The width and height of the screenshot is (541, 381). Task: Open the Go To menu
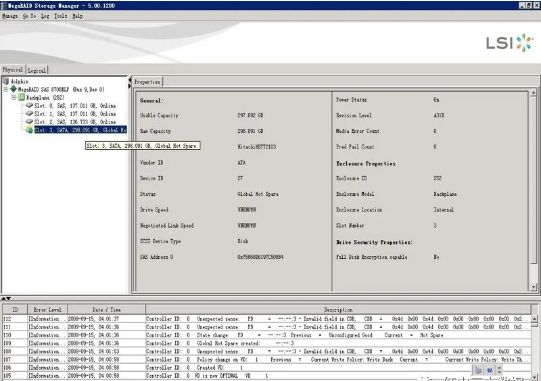click(29, 16)
